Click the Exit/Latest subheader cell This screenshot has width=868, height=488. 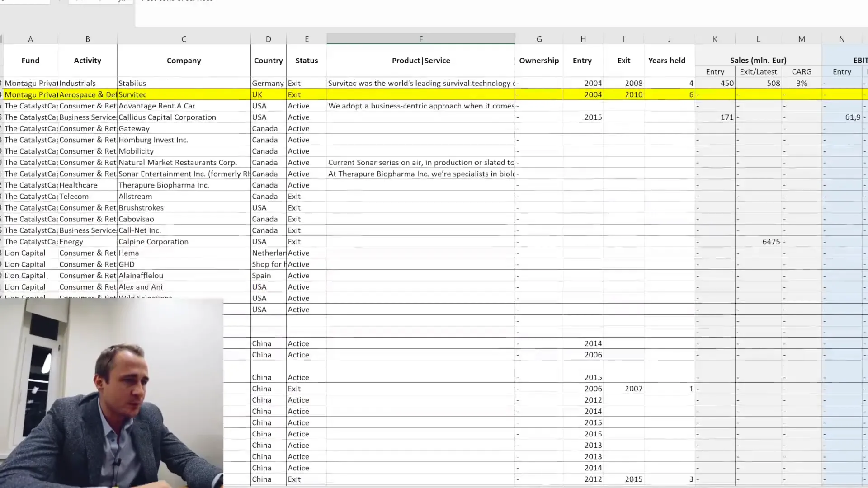coord(758,71)
